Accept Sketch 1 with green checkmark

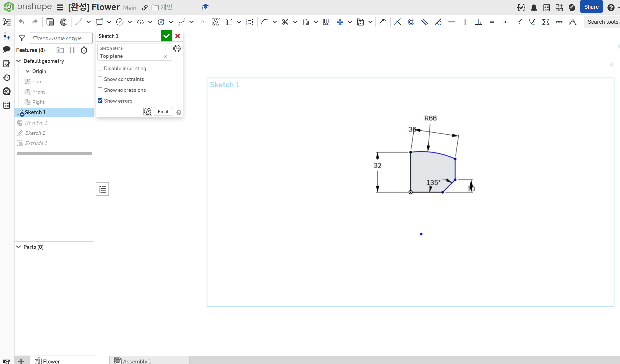click(166, 36)
